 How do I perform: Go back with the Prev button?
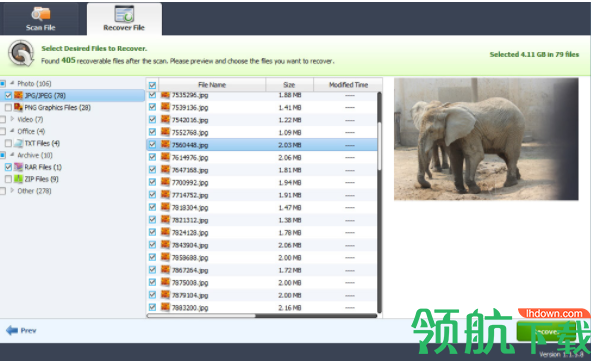[21, 330]
